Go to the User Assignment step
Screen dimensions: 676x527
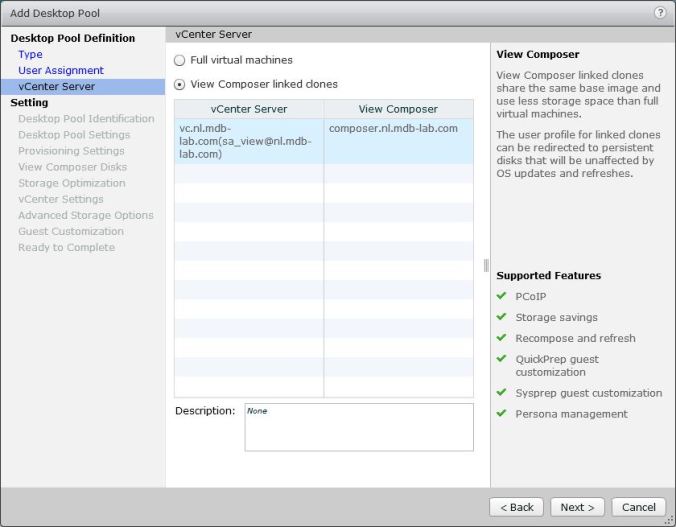(60, 70)
